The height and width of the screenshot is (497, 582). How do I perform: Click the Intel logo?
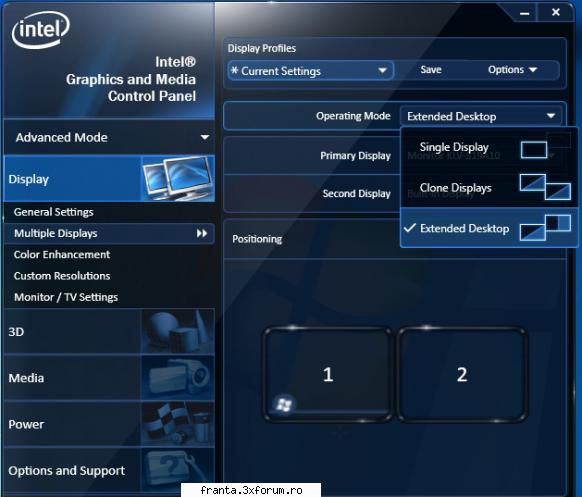coord(41,29)
